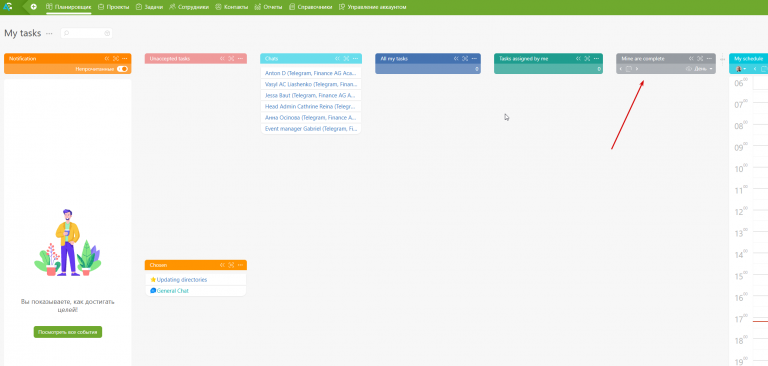Collapse the All my tasks panel
Viewport: 768px width, 366px height.
[456, 58]
